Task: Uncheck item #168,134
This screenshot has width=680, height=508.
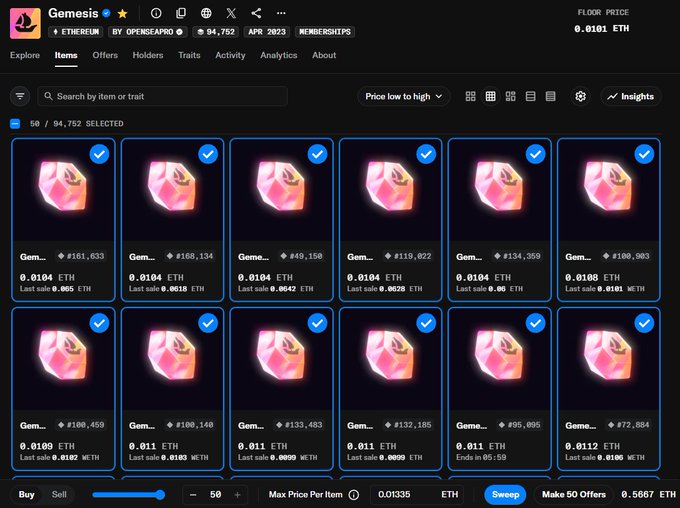Action: (x=208, y=154)
